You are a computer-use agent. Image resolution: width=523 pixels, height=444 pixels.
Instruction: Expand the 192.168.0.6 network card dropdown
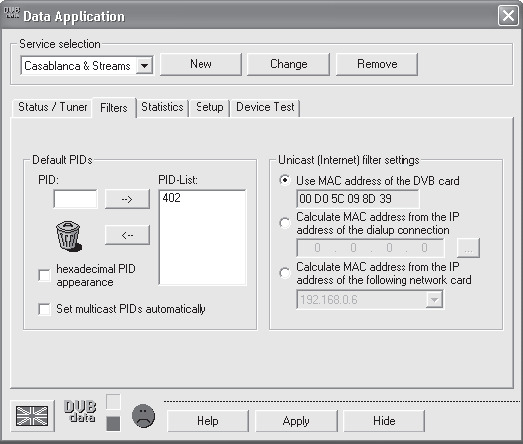pos(434,300)
